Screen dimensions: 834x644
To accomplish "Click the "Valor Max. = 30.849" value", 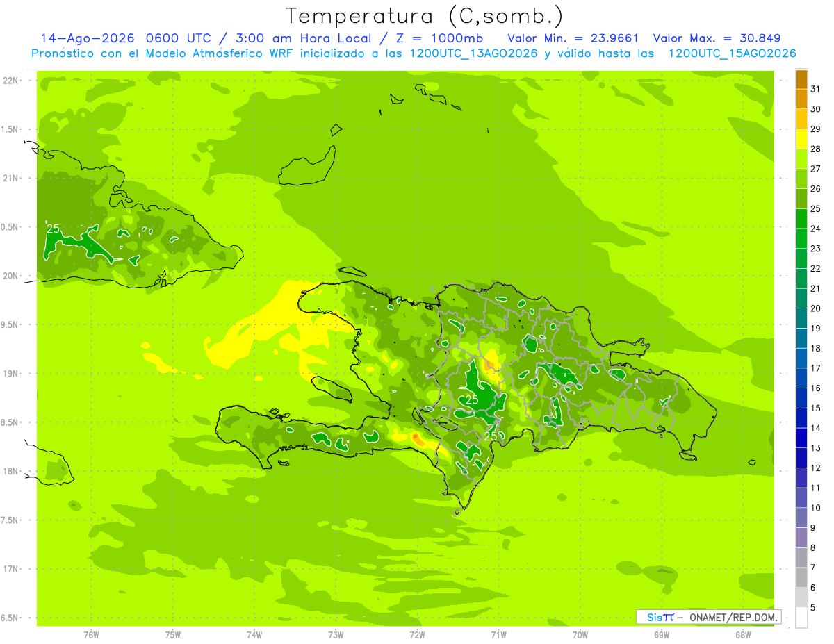I will point(718,38).
